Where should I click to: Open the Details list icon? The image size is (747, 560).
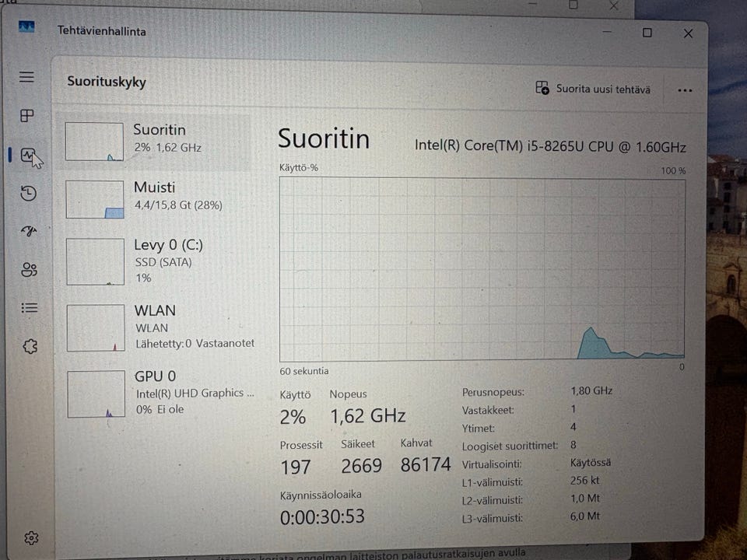30,308
